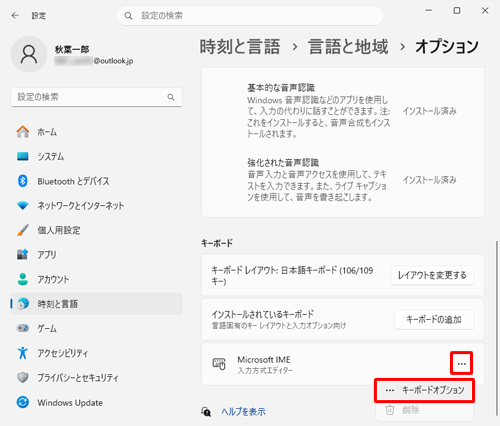Image resolution: width=500 pixels, height=426 pixels.
Task: Click the Microsoft IME keyboard icon
Action: 219,364
